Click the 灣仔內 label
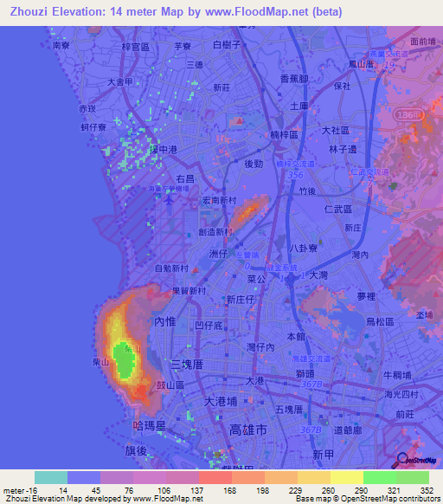Screen dimensions: 443x504 point(260,347)
